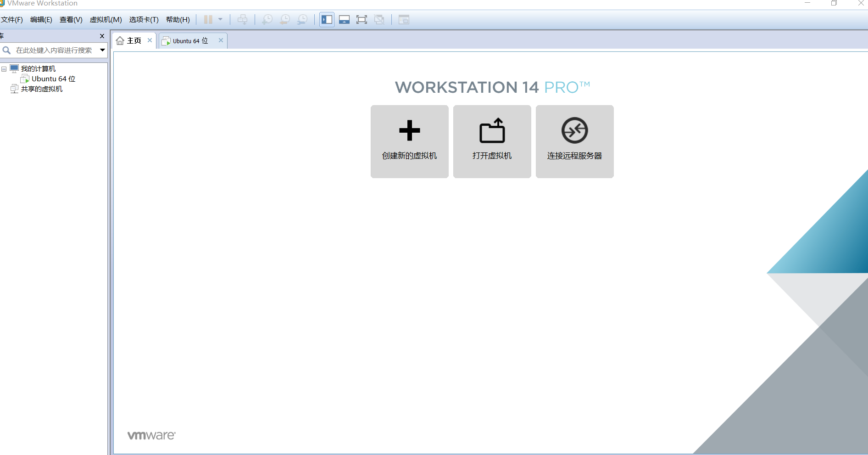The width and height of the screenshot is (868, 455).
Task: Select Ubuntu 64 位 in the library tree
Action: [x=53, y=79]
